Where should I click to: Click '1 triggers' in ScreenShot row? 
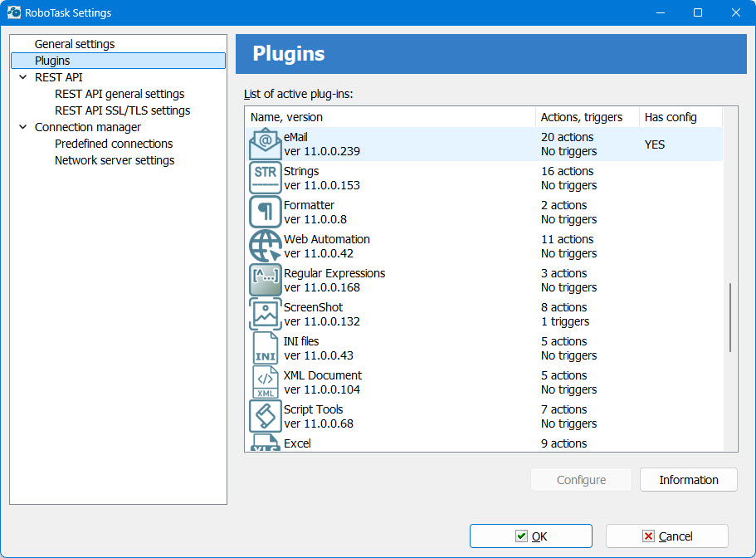(x=565, y=321)
